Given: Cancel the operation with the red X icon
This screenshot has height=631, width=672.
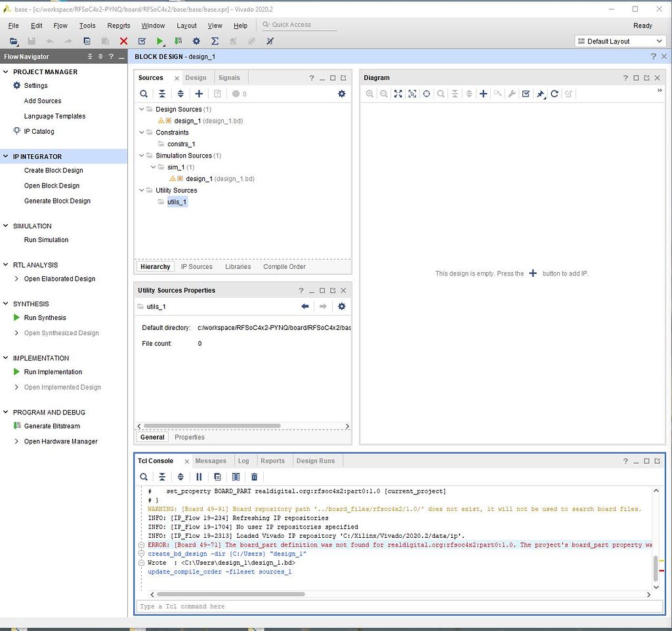Looking at the screenshot, I should click(123, 41).
